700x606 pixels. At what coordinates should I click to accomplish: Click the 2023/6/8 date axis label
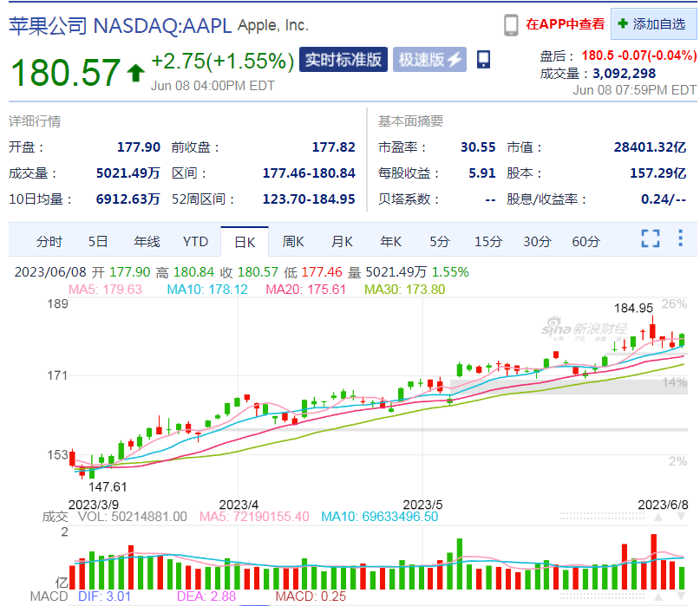(663, 505)
